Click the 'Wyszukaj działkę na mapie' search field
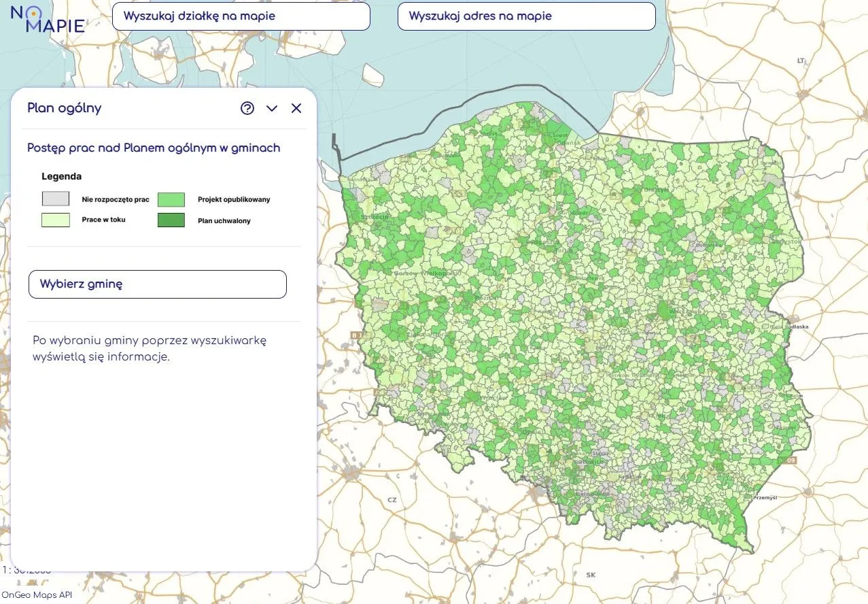868x604 pixels. click(241, 16)
